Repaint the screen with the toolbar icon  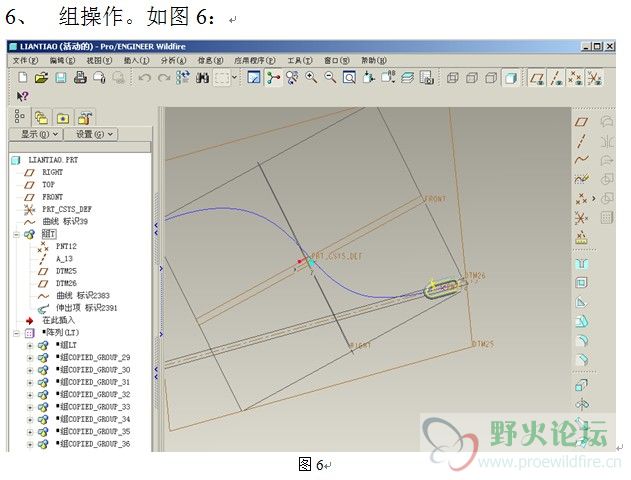click(x=254, y=77)
